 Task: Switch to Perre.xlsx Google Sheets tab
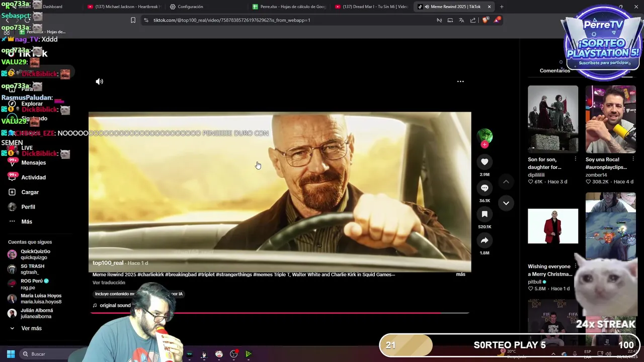pos(289,7)
